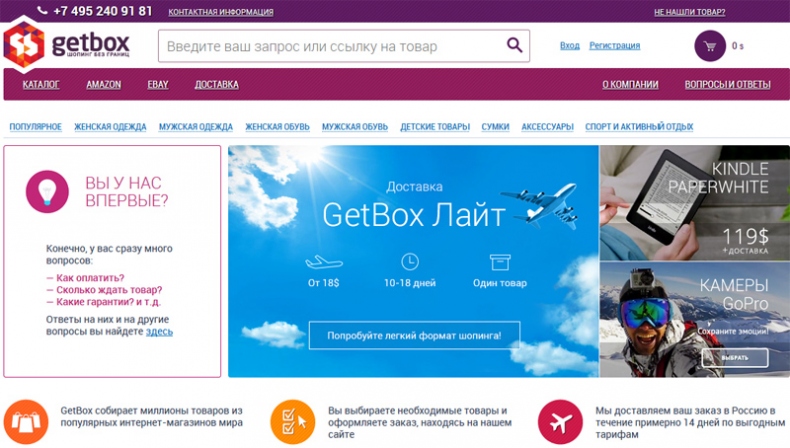Click the search magnifier icon
Screen dimensions: 790x448
click(514, 45)
